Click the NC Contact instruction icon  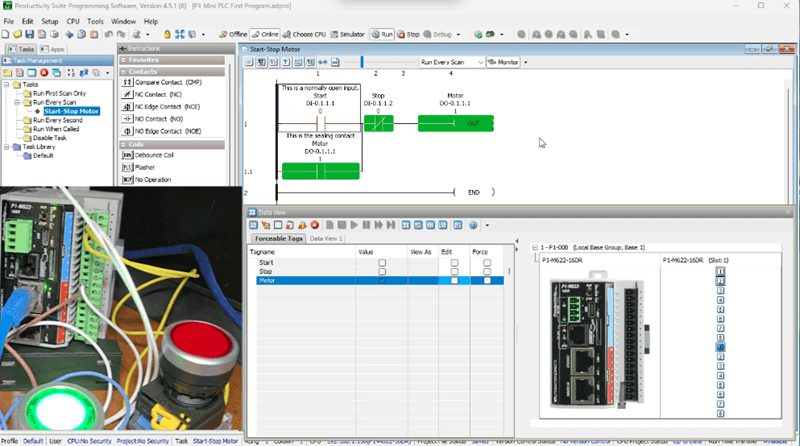coord(128,94)
